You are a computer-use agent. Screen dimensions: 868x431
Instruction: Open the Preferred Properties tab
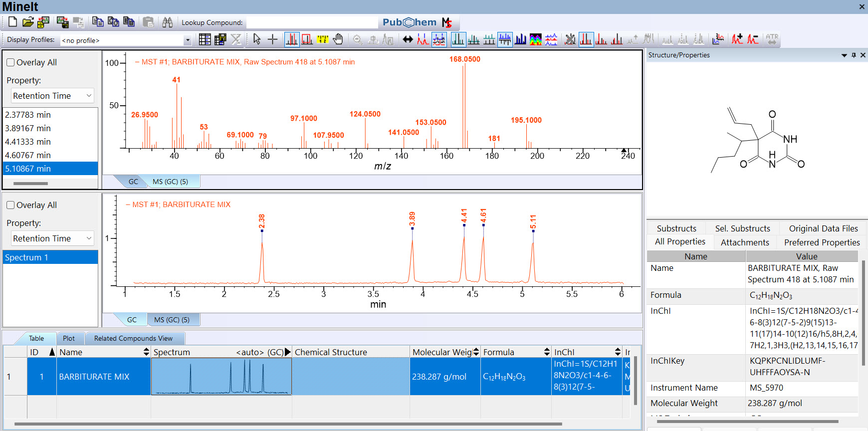pos(822,242)
